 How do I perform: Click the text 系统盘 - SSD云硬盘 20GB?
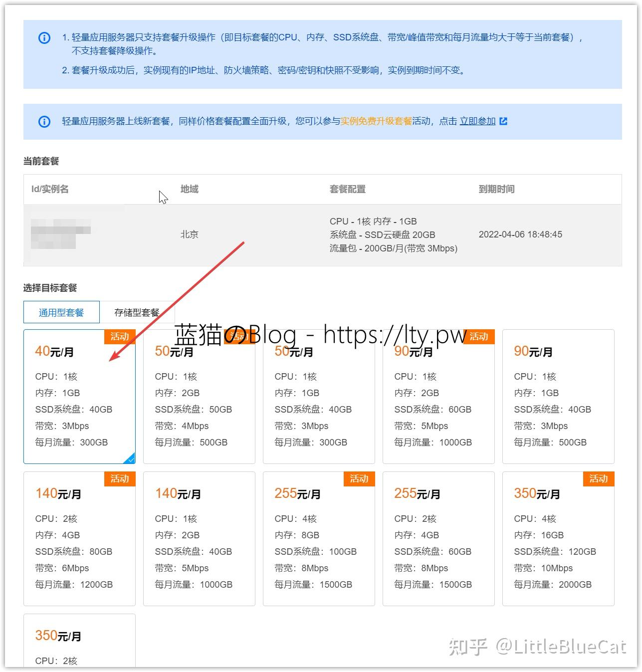point(383,234)
